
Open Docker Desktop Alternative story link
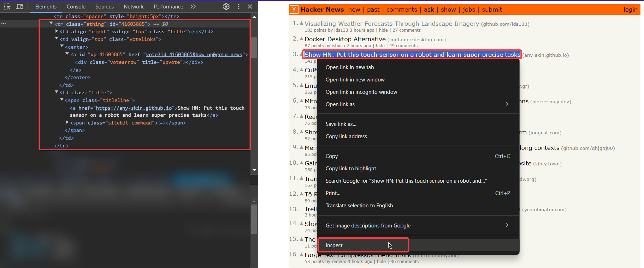(x=345, y=39)
